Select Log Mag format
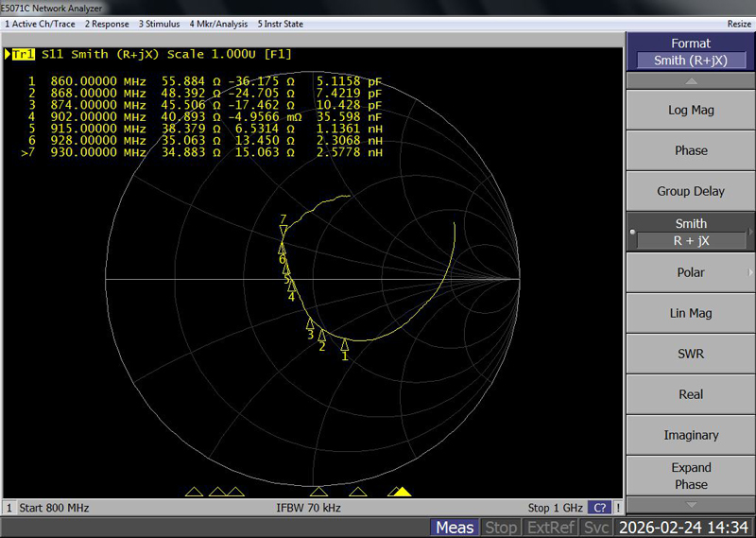Image resolution: width=756 pixels, height=538 pixels. (x=690, y=110)
